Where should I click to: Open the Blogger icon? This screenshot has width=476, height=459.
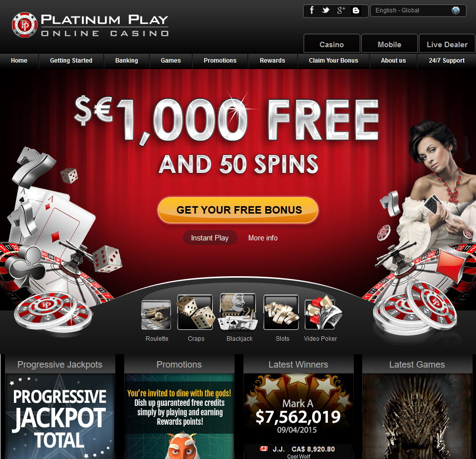click(x=356, y=10)
